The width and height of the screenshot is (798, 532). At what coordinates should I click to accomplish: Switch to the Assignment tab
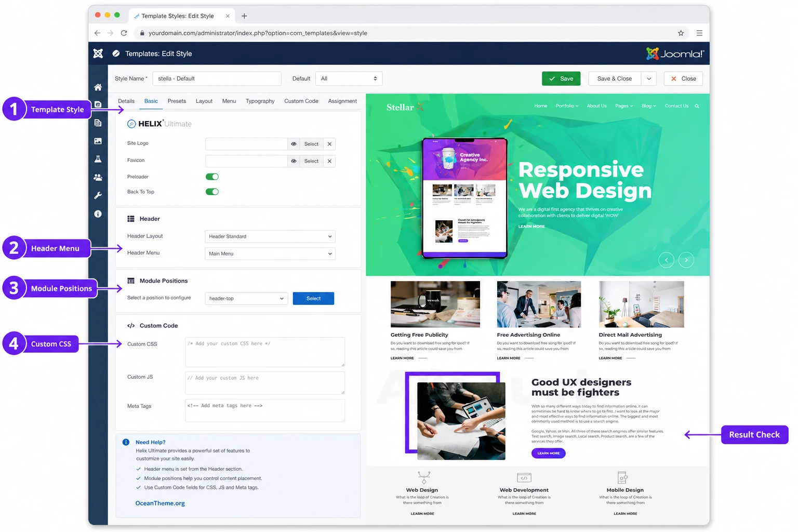(342, 101)
